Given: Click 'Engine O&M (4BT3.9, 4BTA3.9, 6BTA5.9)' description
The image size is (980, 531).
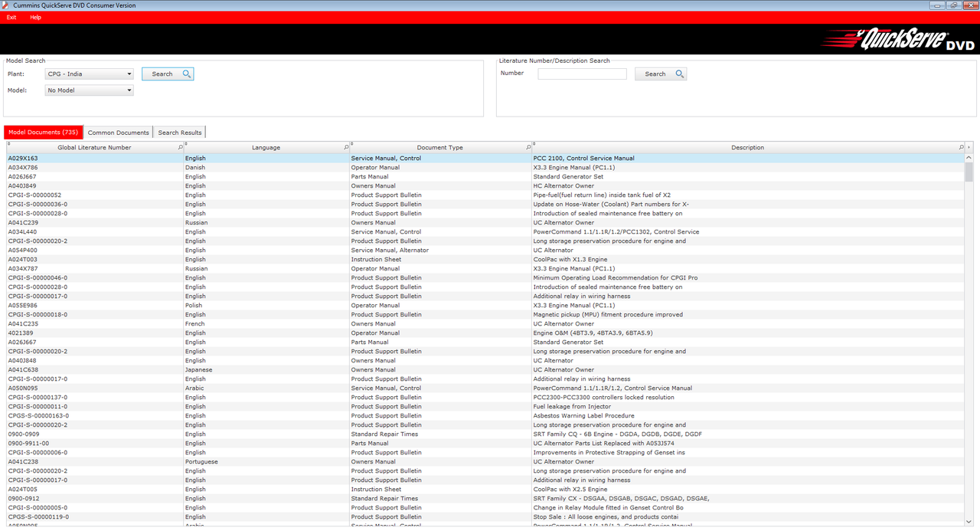Looking at the screenshot, I should [593, 333].
